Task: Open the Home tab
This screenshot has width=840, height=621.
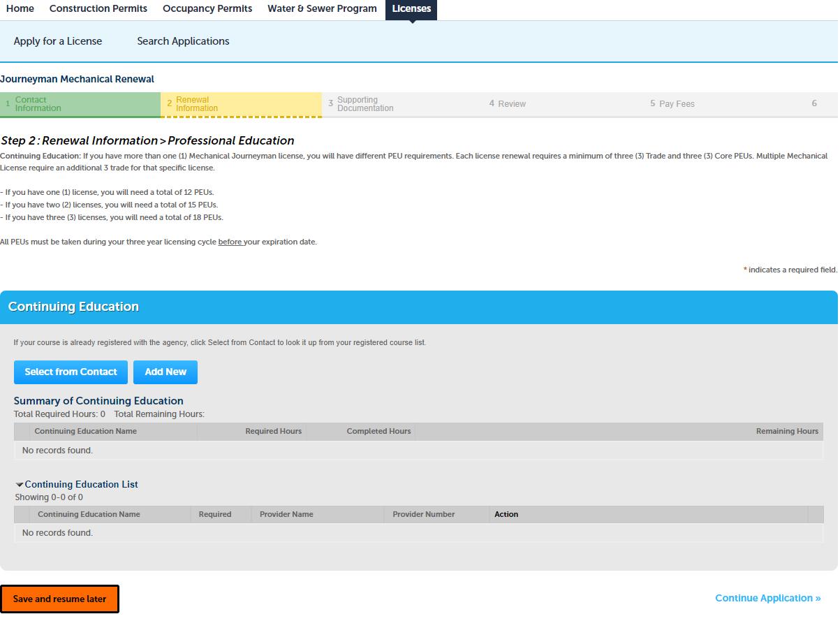Action: 20,9
